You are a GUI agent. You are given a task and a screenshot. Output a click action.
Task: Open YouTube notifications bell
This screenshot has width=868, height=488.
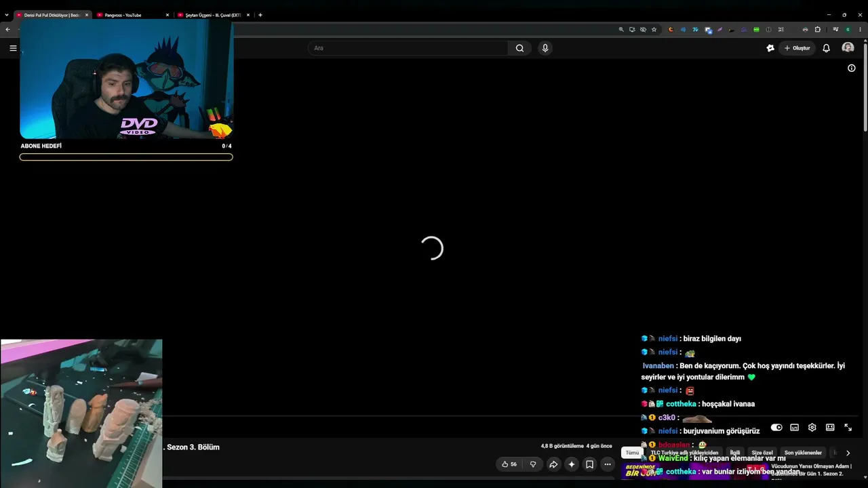pyautogui.click(x=826, y=48)
